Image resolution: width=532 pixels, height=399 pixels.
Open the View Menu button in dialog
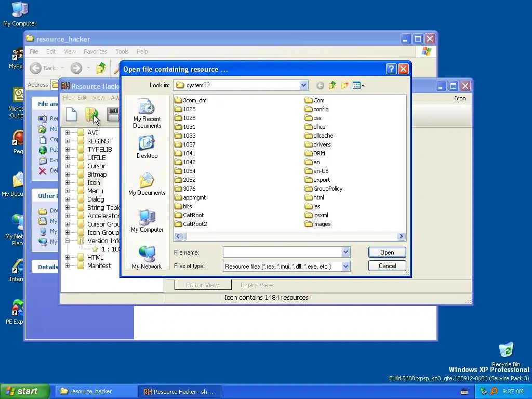(x=358, y=85)
